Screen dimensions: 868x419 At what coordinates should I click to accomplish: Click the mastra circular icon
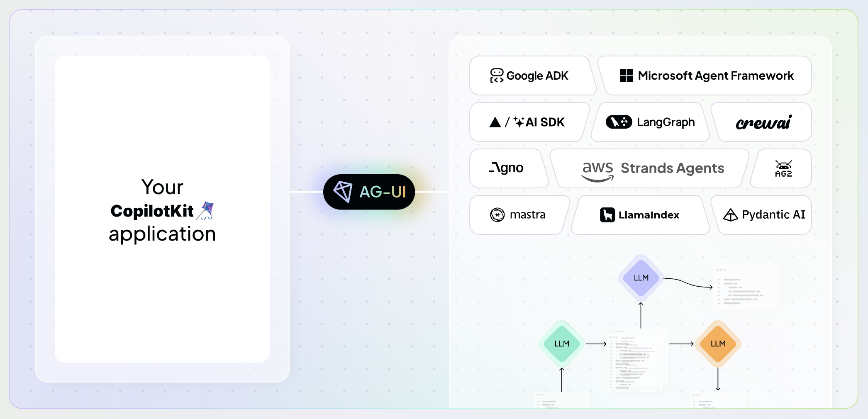coord(497,215)
